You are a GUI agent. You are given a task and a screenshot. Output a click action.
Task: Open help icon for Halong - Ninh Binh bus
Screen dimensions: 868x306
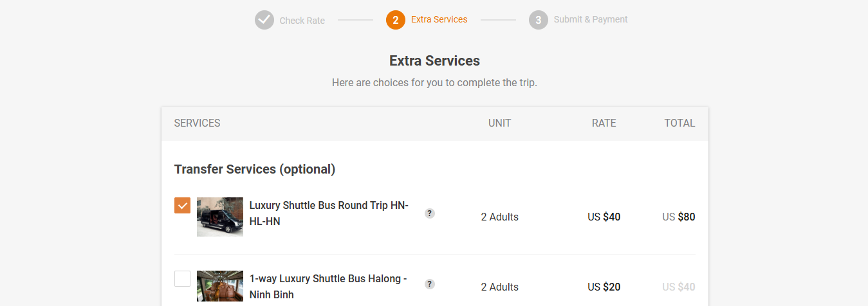click(x=430, y=284)
